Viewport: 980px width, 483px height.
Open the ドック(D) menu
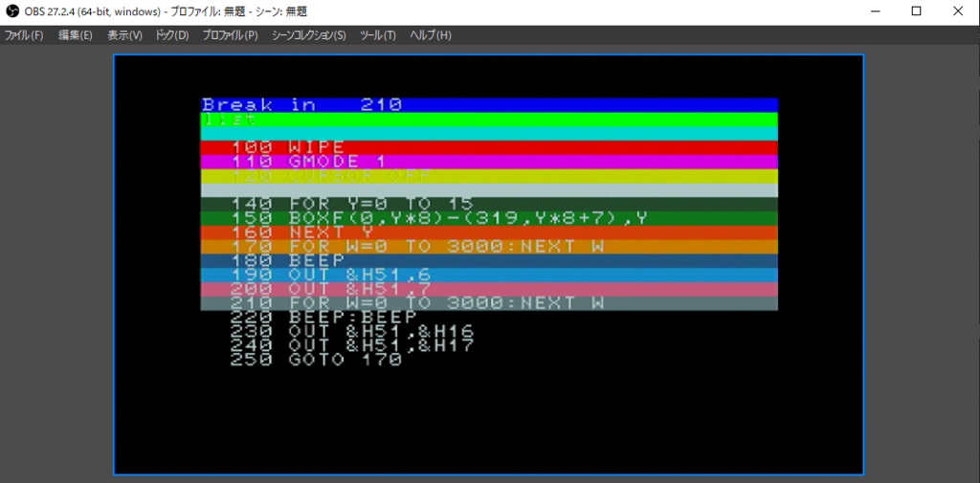172,35
